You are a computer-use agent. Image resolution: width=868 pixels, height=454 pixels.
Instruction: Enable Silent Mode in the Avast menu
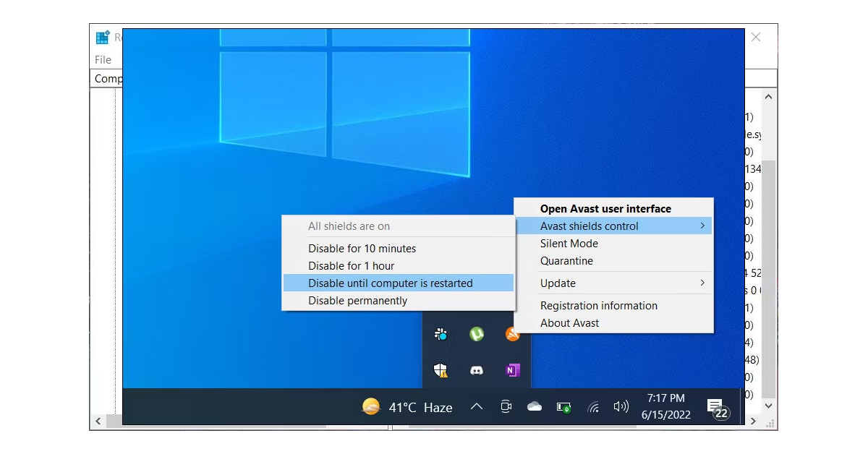point(569,244)
